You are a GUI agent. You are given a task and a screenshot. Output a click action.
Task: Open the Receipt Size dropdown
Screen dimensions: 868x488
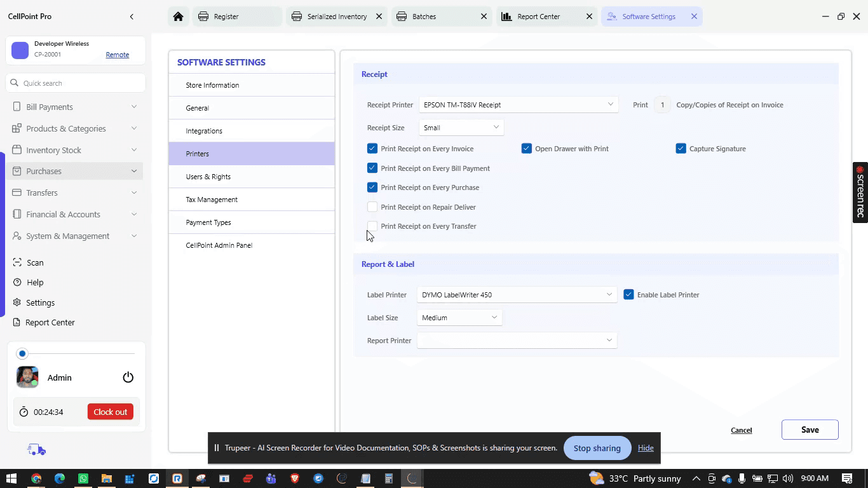pos(461,128)
